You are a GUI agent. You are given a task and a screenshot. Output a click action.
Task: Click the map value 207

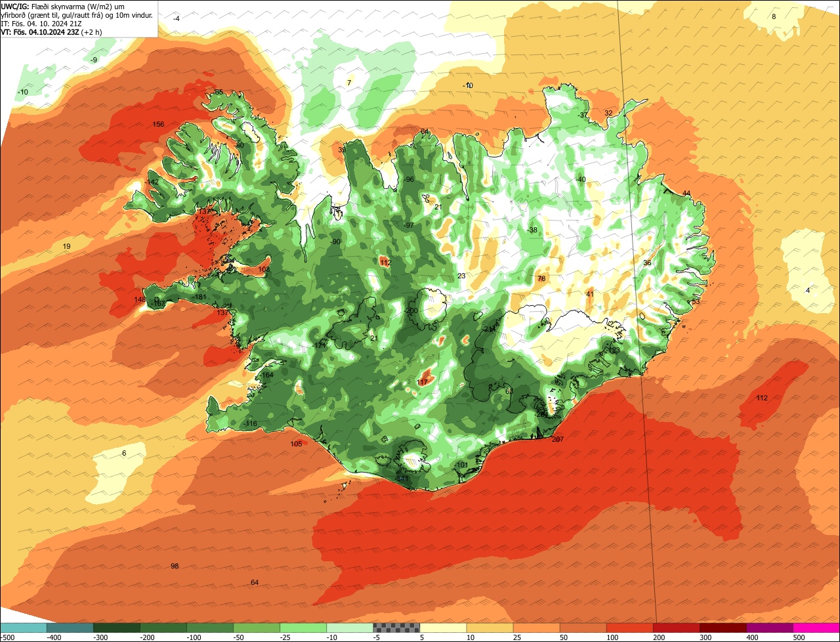coord(558,439)
